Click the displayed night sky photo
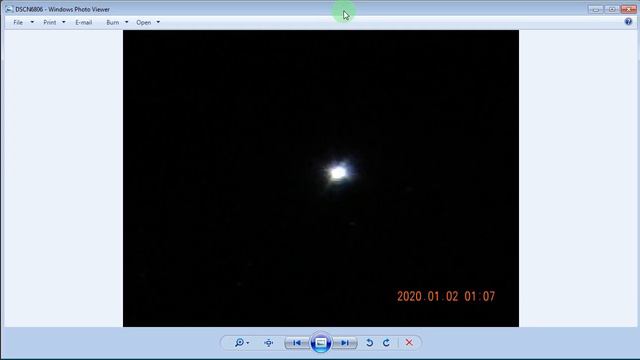This screenshot has width=640, height=360. pos(321,178)
